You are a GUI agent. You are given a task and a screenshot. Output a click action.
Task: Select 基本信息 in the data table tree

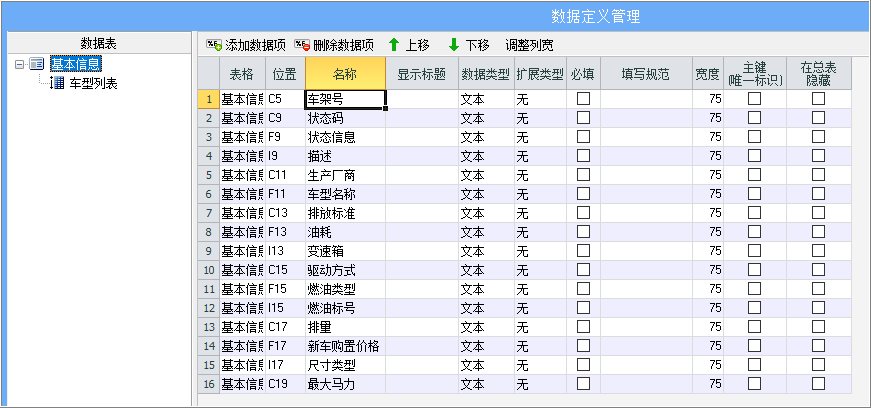point(75,64)
